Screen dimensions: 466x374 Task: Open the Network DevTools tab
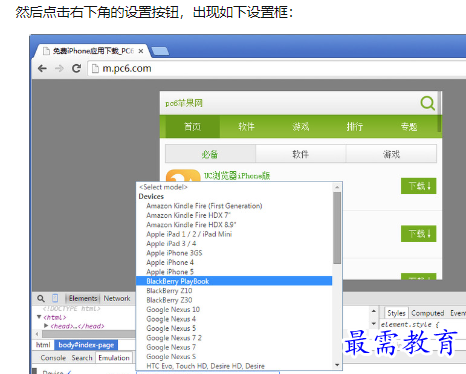(117, 298)
